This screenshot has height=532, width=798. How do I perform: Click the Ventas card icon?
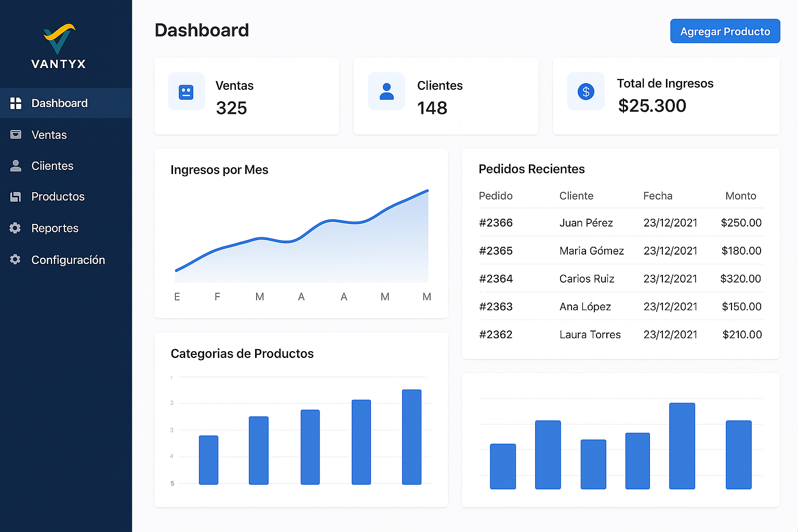pos(186,92)
